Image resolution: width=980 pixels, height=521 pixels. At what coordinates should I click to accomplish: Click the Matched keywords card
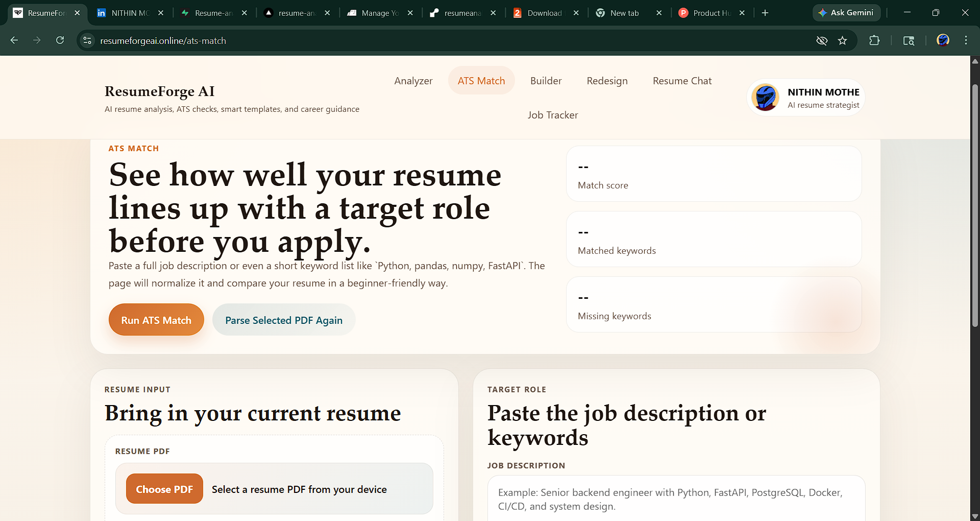(x=714, y=239)
